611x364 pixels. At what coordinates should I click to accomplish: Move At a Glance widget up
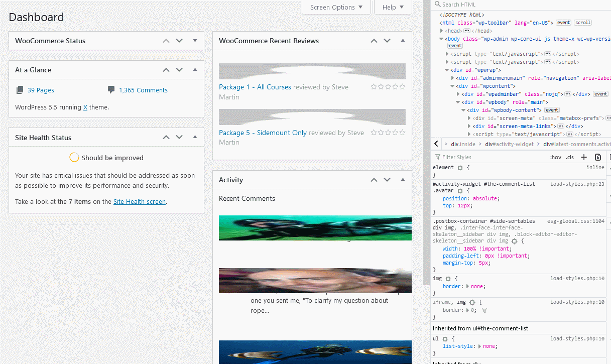tap(166, 70)
